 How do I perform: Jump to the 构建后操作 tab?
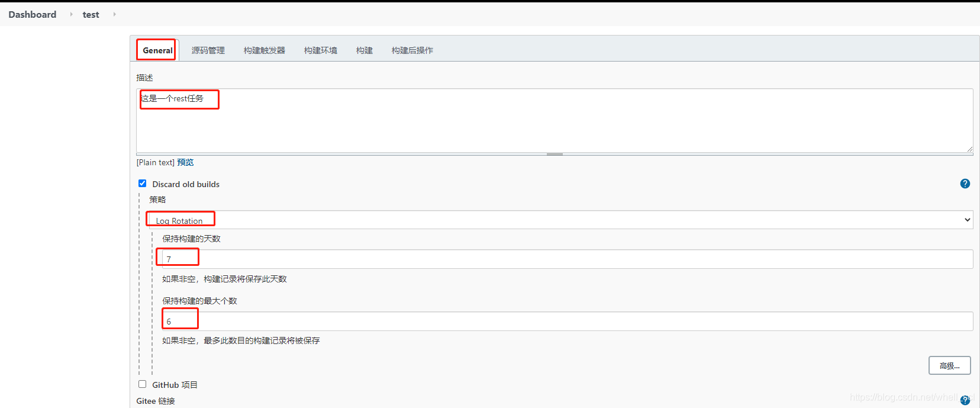(412, 50)
